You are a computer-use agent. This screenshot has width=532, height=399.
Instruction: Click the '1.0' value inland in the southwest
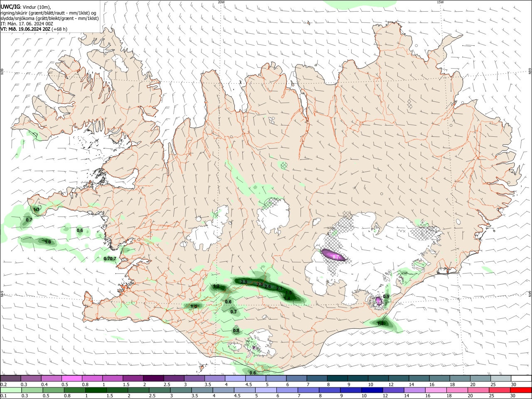[x=194, y=307]
